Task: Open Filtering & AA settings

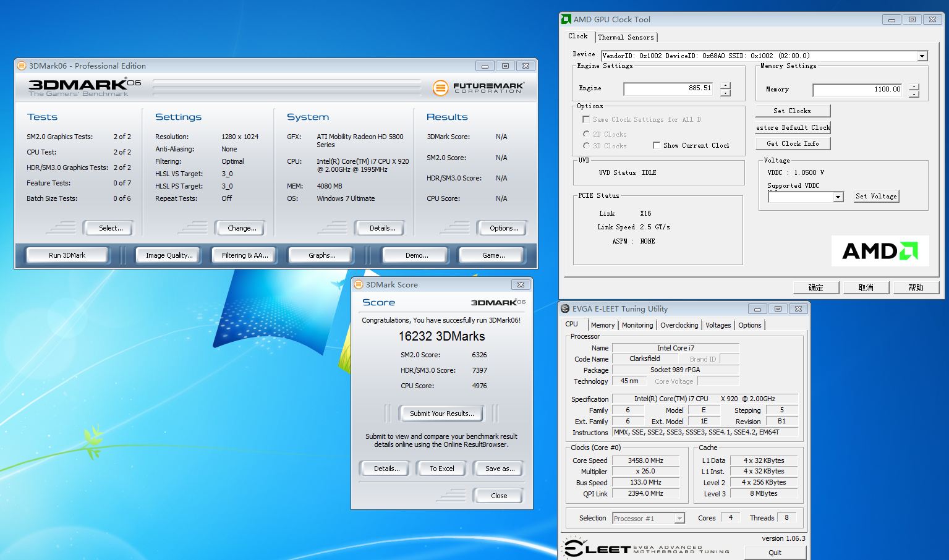Action: pyautogui.click(x=245, y=255)
